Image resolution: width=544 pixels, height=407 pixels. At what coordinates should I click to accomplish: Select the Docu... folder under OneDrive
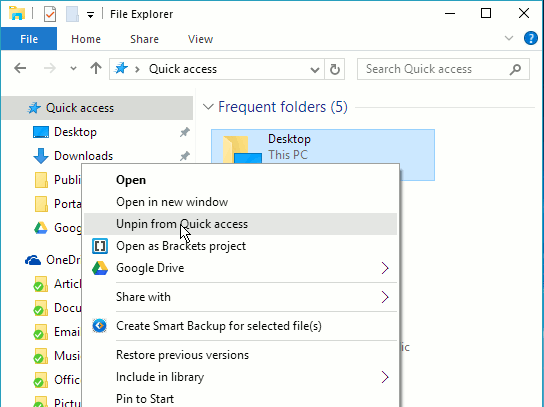(x=57, y=308)
